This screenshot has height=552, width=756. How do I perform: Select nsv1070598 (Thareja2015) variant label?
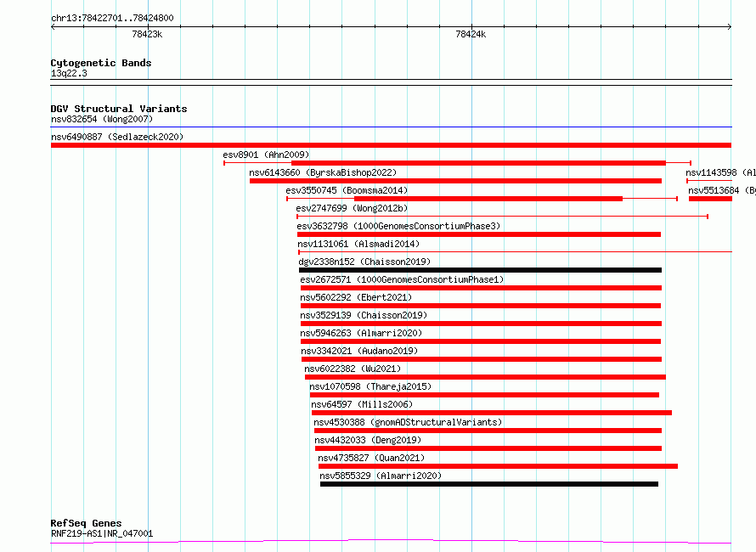point(370,386)
